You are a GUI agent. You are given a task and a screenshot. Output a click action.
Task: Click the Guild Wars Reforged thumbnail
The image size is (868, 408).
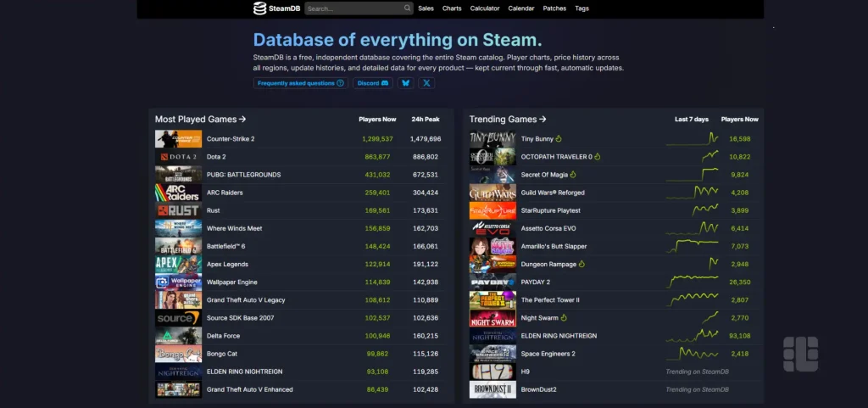pos(492,193)
